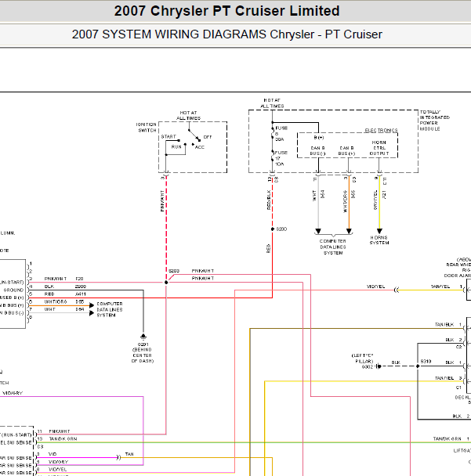Click vertical 'GRY/YEL' wire label
Viewport: 471px width, 476px height.
[375, 200]
